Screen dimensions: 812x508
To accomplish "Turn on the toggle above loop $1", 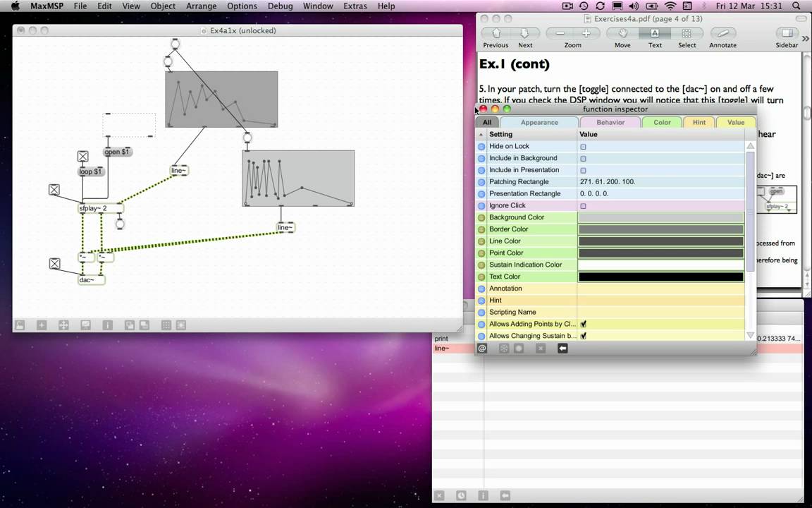I will click(82, 156).
